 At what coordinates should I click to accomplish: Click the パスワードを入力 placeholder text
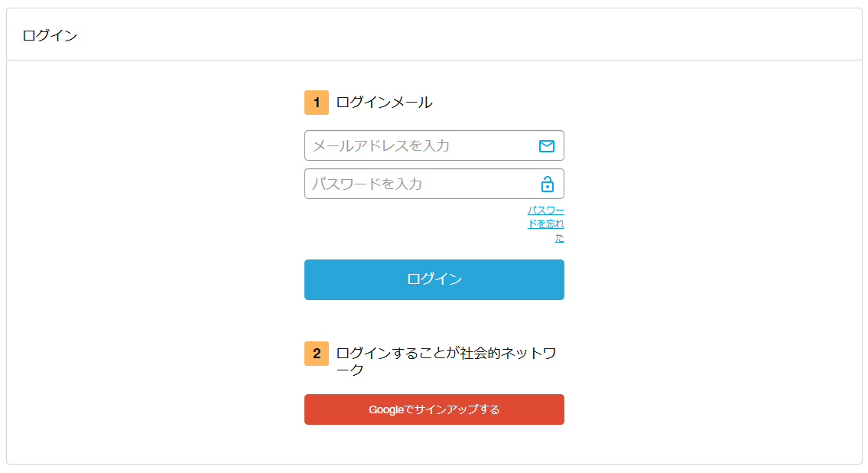pos(367,184)
